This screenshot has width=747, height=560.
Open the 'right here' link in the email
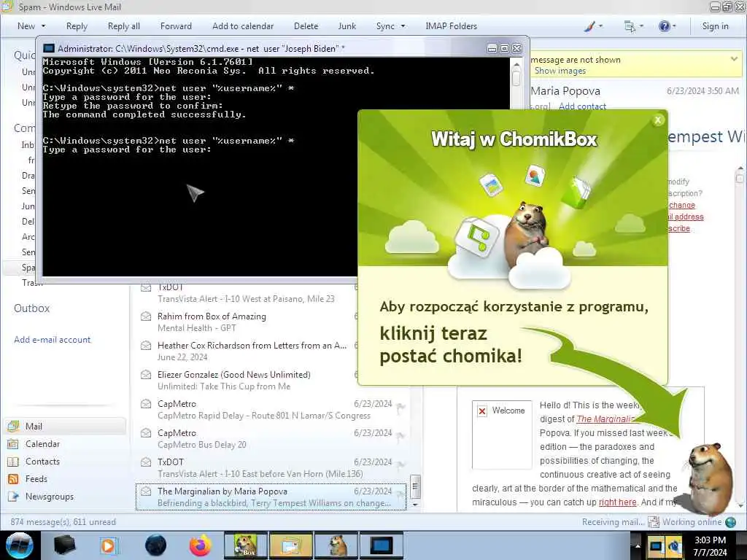(x=617, y=502)
